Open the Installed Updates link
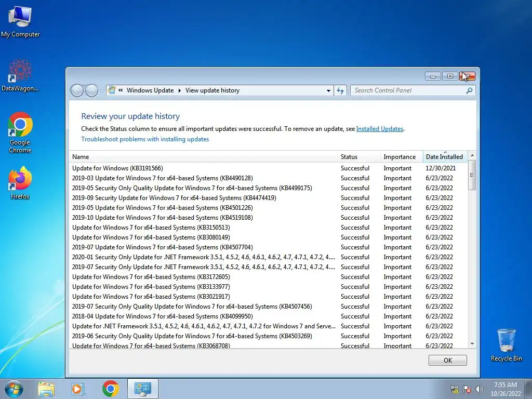The height and width of the screenshot is (399, 532). (x=380, y=129)
